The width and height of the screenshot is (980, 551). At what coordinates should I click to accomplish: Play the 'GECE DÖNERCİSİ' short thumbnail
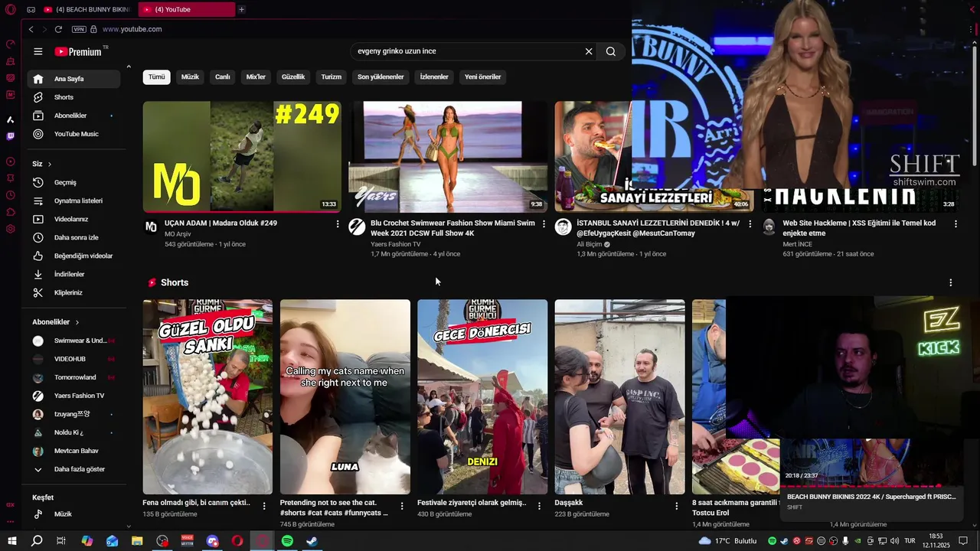point(482,396)
